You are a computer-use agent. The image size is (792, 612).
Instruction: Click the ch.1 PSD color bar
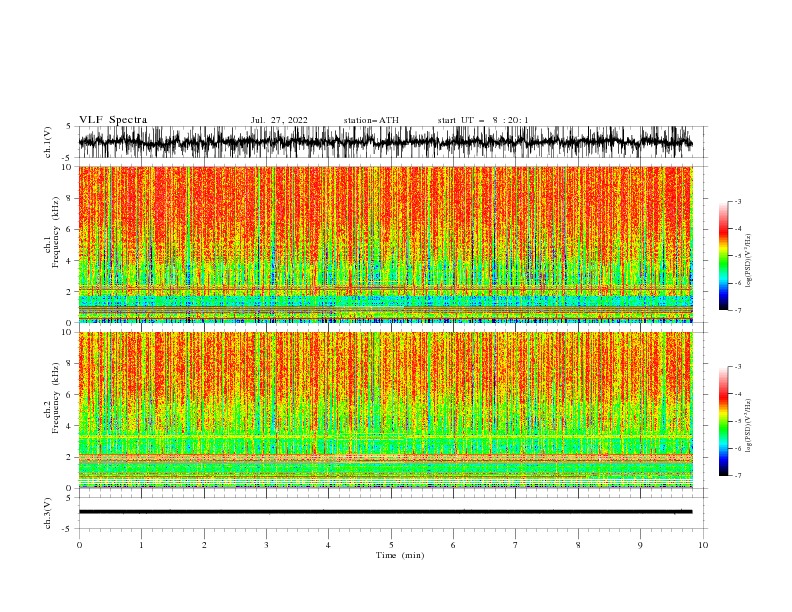coord(723,256)
